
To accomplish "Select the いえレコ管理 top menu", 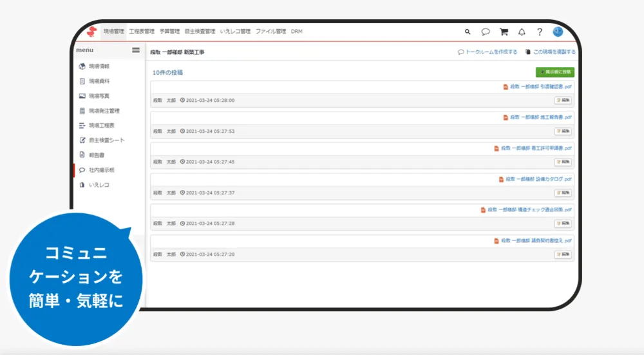I will pos(235,31).
